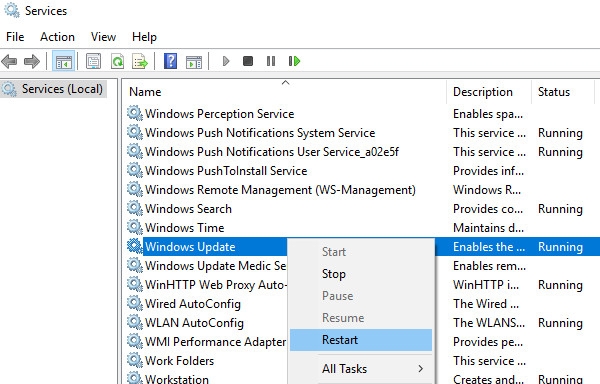This screenshot has height=384, width=600.
Task: Click the Stop Service square icon
Action: tap(248, 61)
